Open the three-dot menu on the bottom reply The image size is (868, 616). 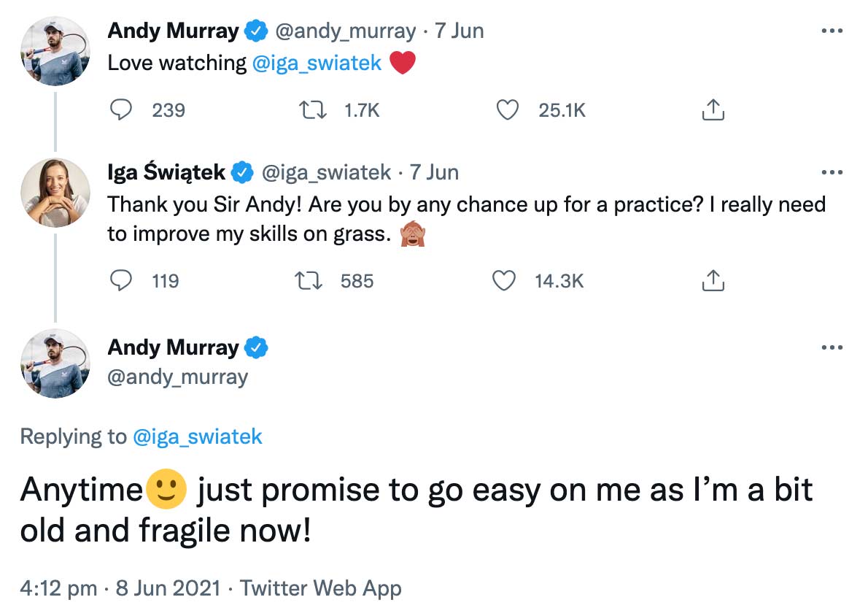pyautogui.click(x=831, y=348)
